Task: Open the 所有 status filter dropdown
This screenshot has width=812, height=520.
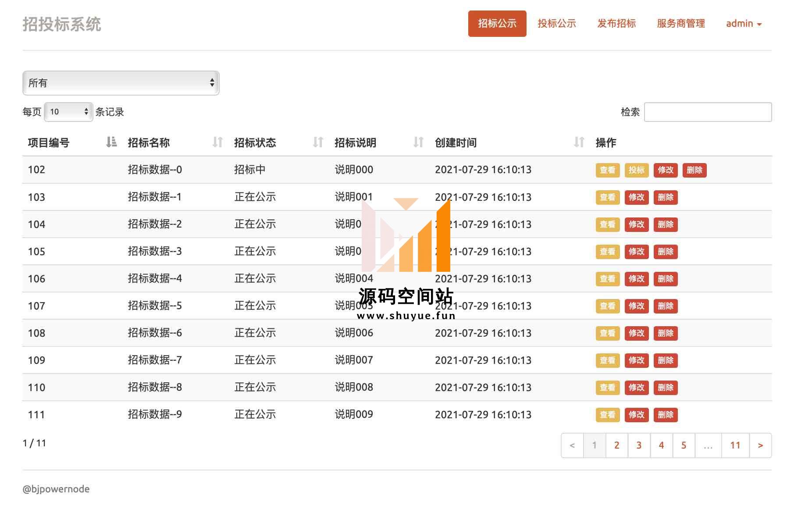Action: point(121,83)
